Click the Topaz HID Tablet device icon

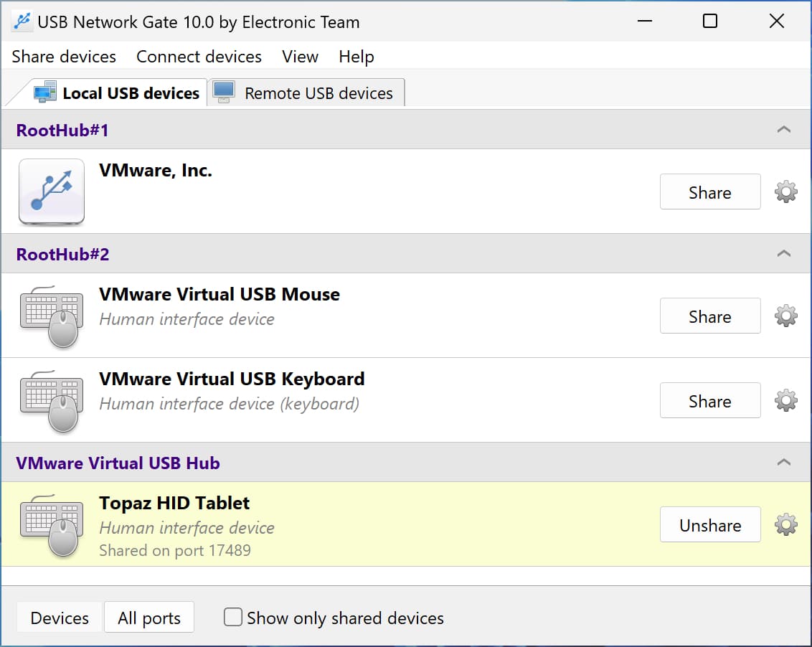click(51, 525)
